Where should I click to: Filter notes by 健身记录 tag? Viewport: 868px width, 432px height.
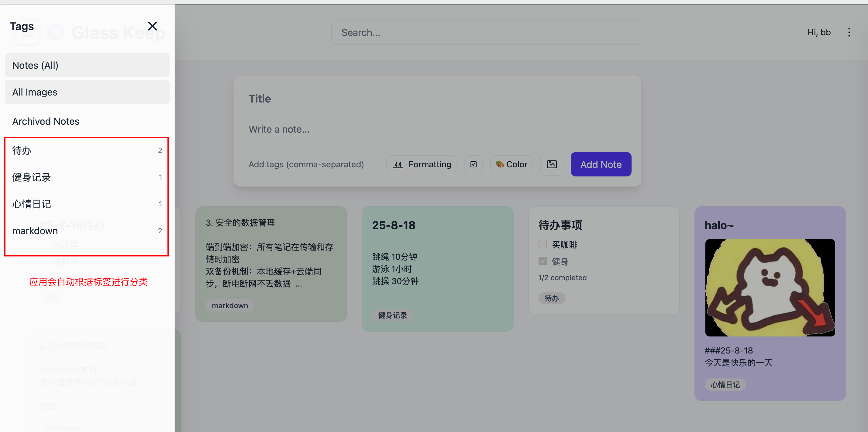tap(87, 177)
